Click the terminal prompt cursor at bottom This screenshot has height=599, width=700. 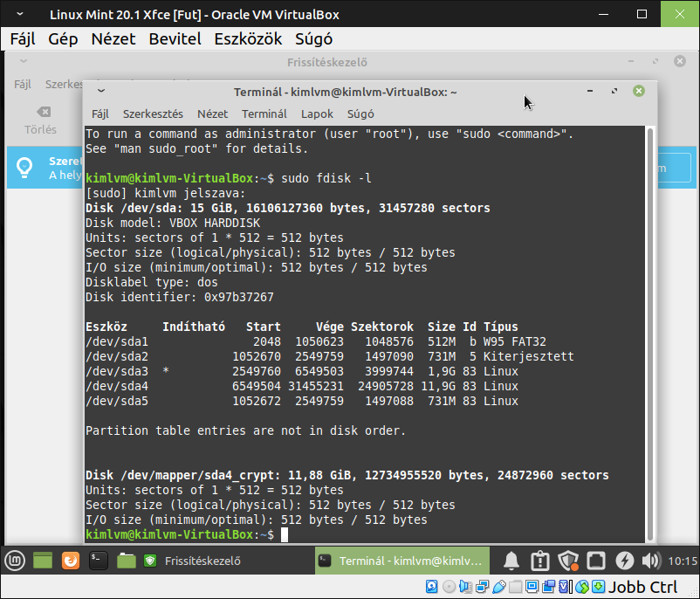pyautogui.click(x=285, y=534)
